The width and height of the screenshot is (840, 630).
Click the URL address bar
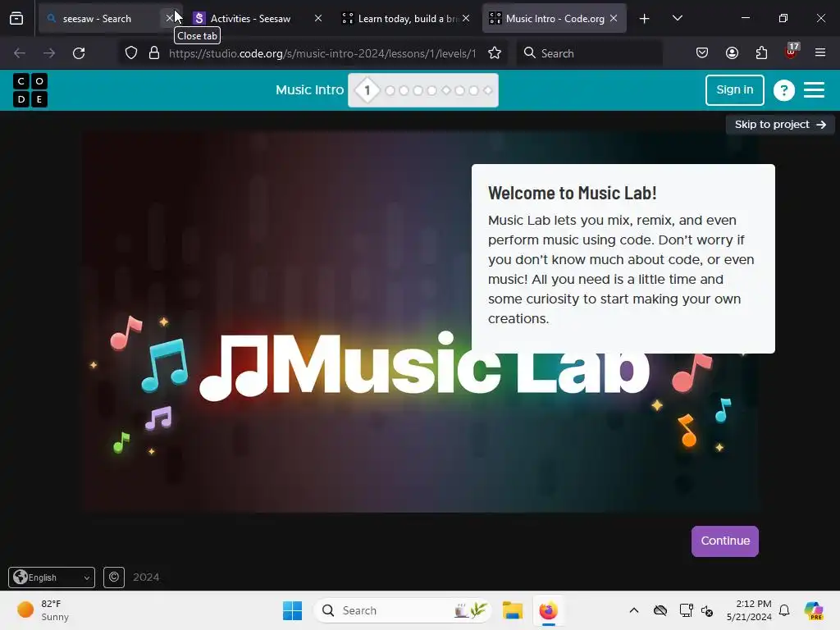tap(322, 53)
